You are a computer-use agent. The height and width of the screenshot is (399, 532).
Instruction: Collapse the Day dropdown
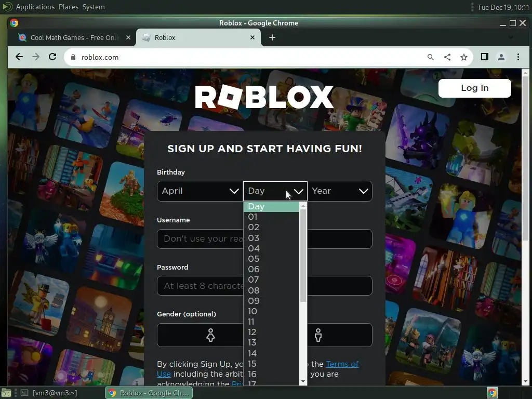click(x=275, y=191)
